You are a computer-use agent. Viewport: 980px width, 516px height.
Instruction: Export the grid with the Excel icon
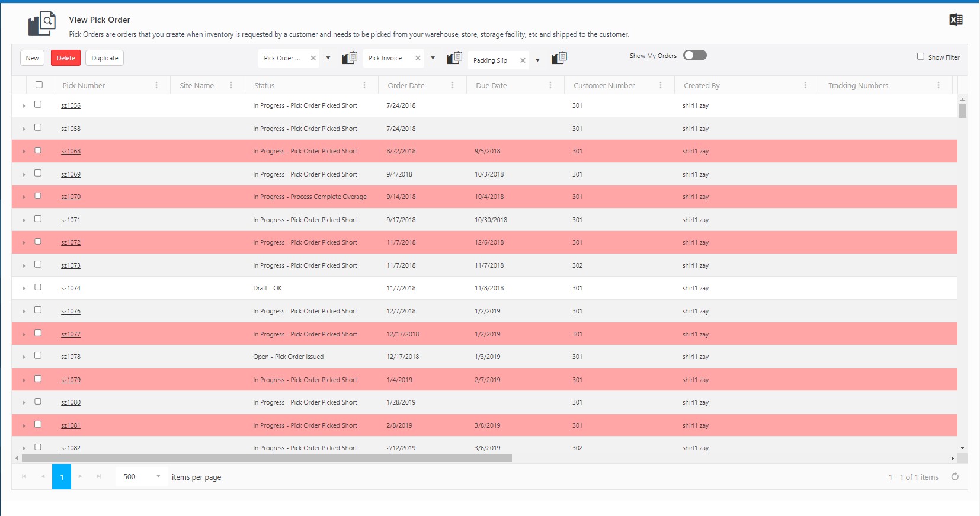coord(955,20)
